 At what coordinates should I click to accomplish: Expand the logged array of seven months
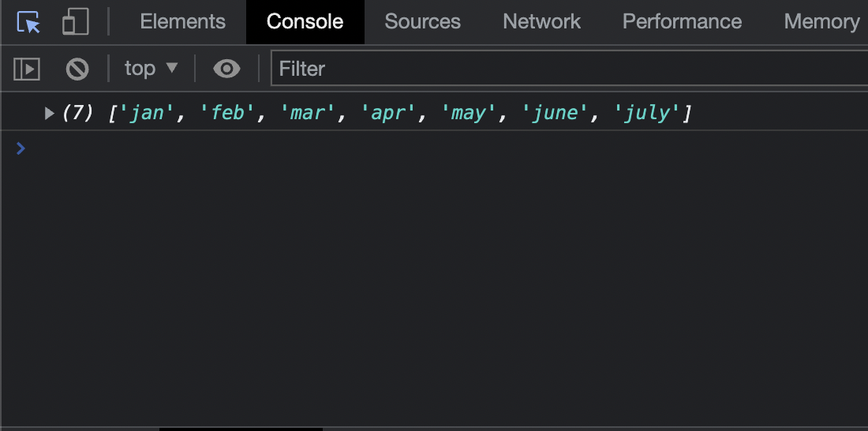[x=49, y=113]
